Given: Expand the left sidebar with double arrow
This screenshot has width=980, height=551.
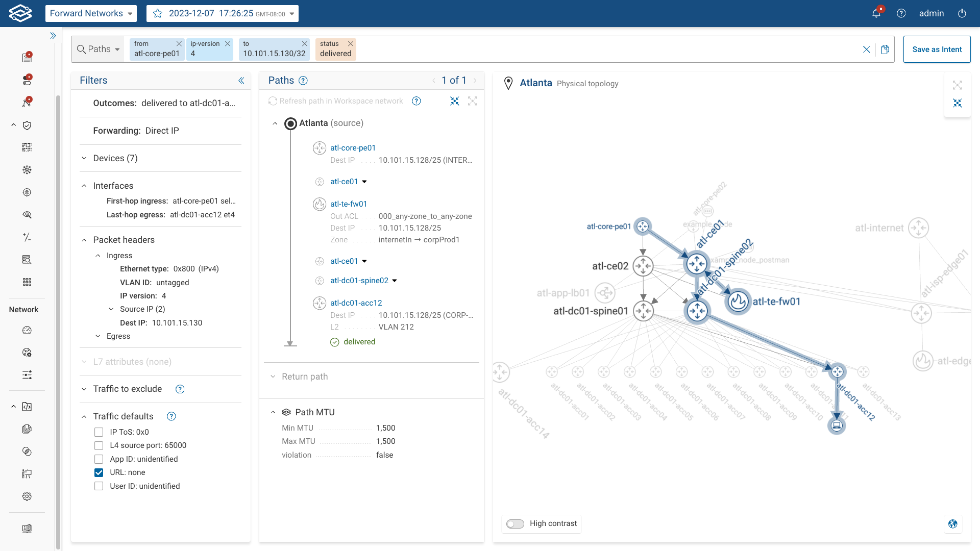Looking at the screenshot, I should [x=53, y=36].
